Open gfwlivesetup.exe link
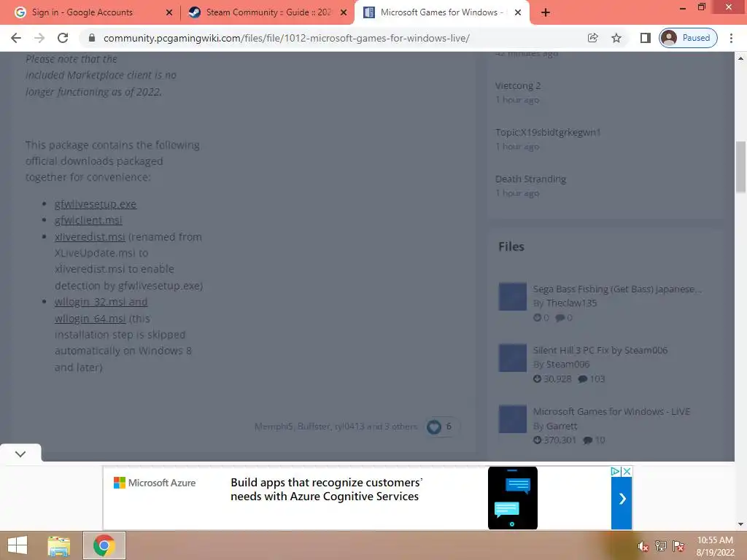The image size is (747, 560). pos(96,204)
